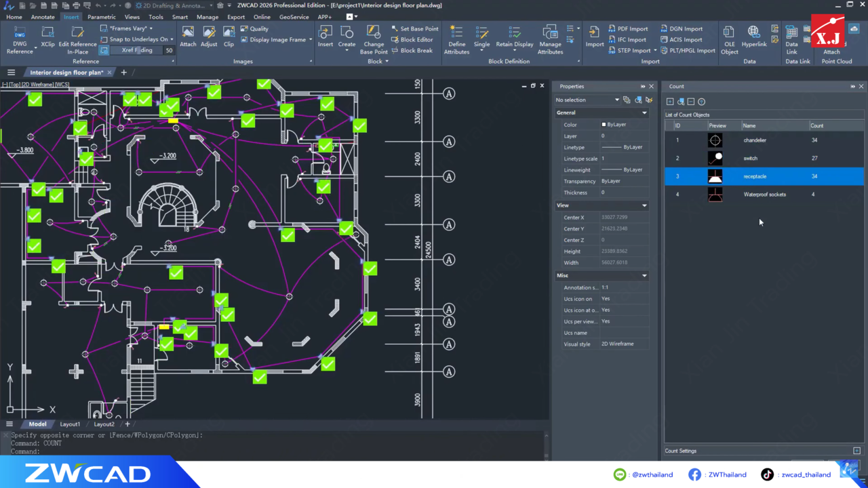This screenshot has width=868, height=488.
Task: Toggle auto-hide on the Count panel
Action: [852, 86]
